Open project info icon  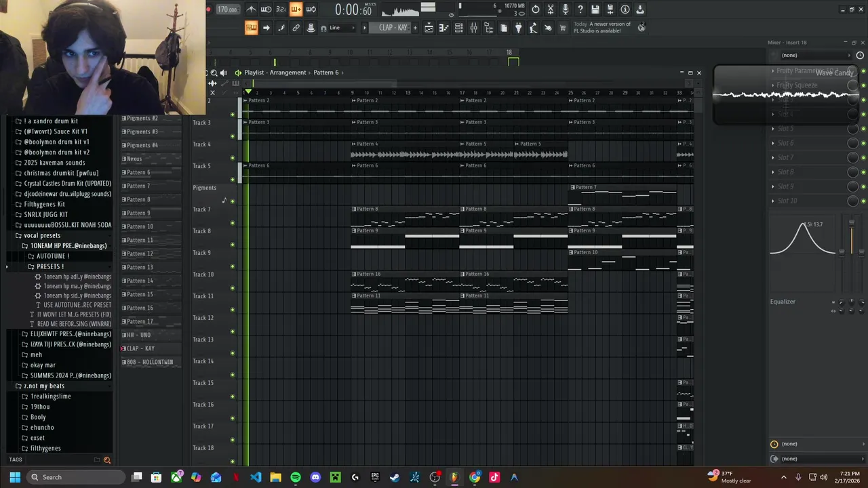[625, 9]
